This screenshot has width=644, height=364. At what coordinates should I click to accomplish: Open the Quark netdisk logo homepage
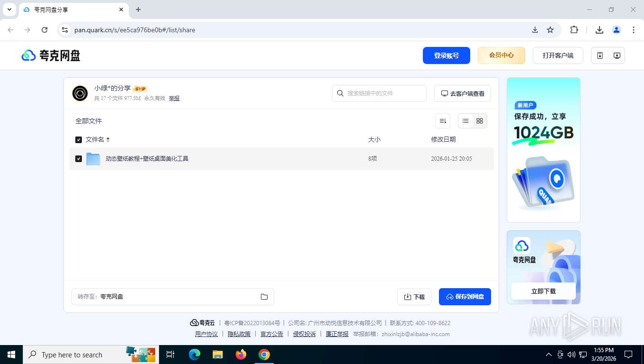(51, 55)
